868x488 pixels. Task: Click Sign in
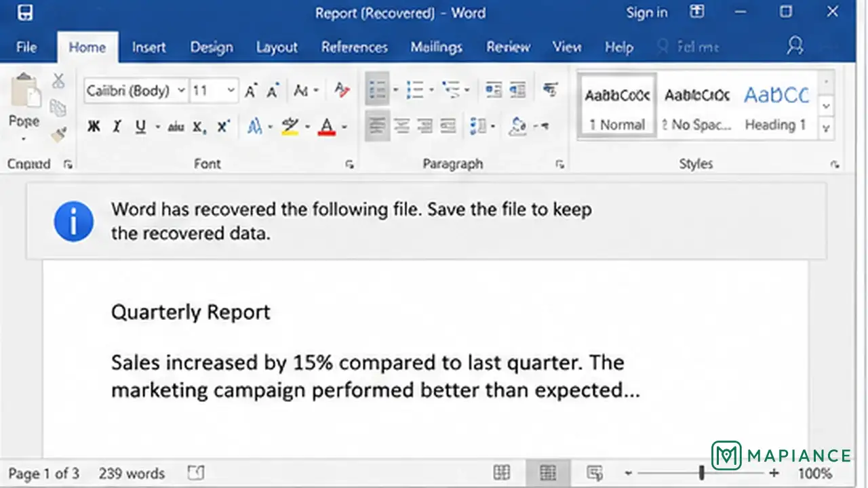(646, 12)
